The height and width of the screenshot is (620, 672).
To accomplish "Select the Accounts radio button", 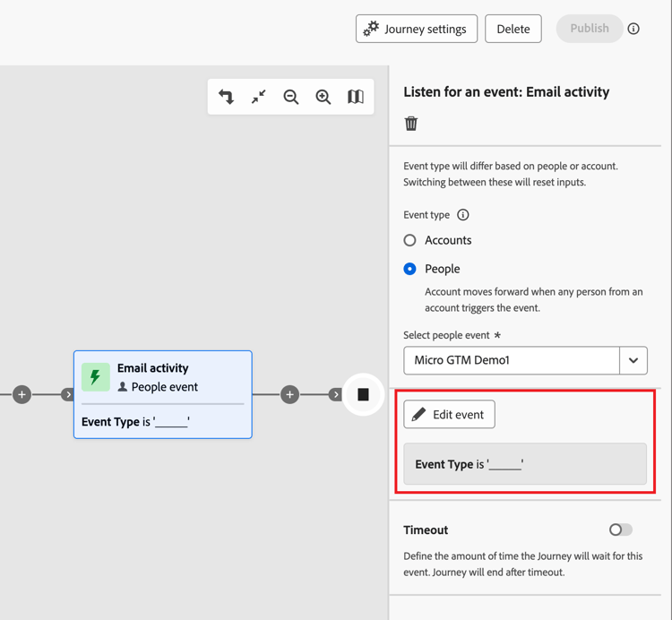I will 410,240.
